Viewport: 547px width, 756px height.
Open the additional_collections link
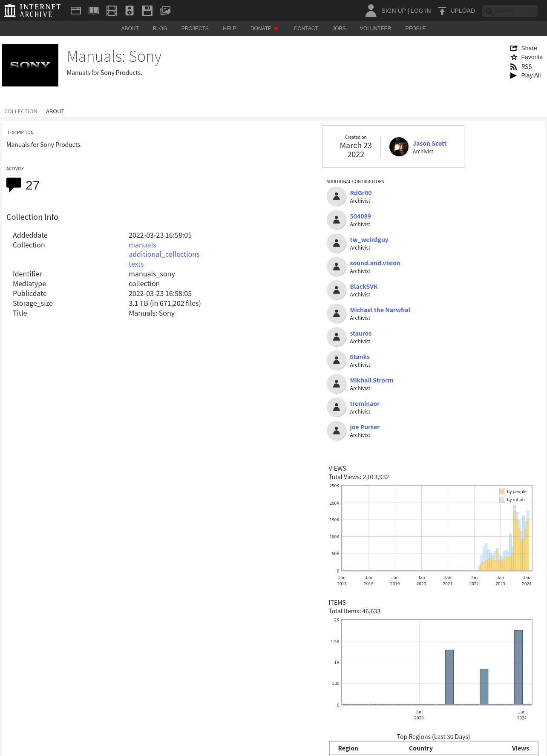[x=164, y=254]
